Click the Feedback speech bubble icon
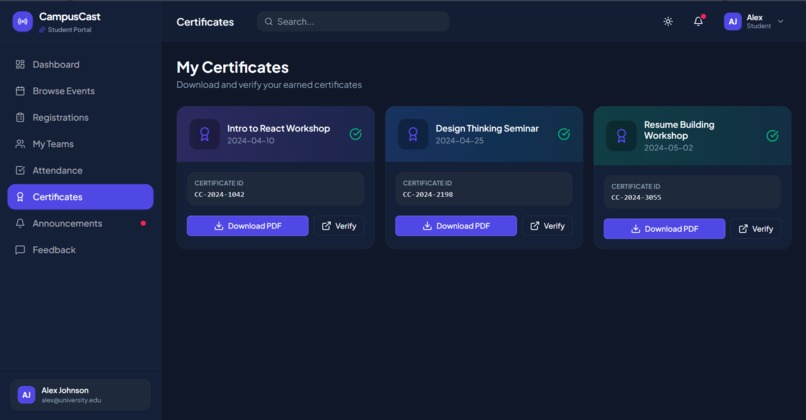 click(20, 250)
